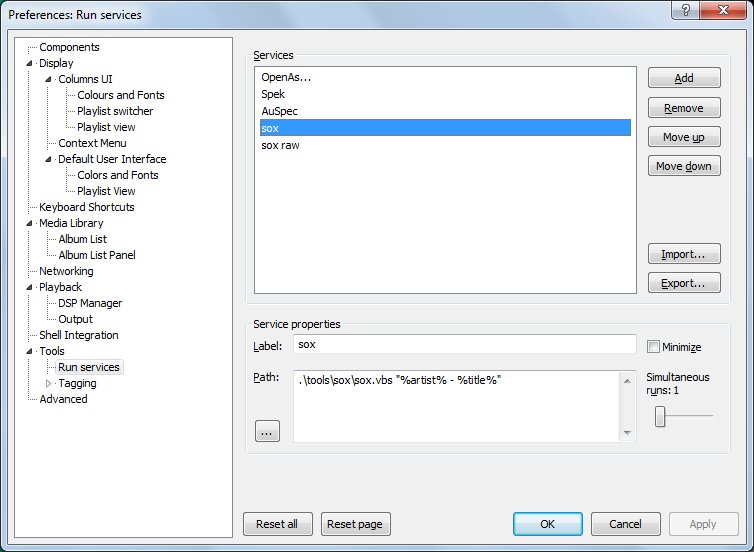Collapse the Columns UI node

click(x=49, y=79)
